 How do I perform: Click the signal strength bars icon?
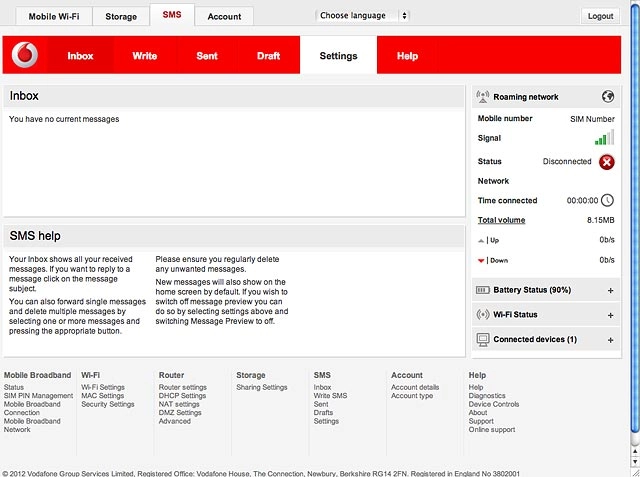(x=604, y=138)
